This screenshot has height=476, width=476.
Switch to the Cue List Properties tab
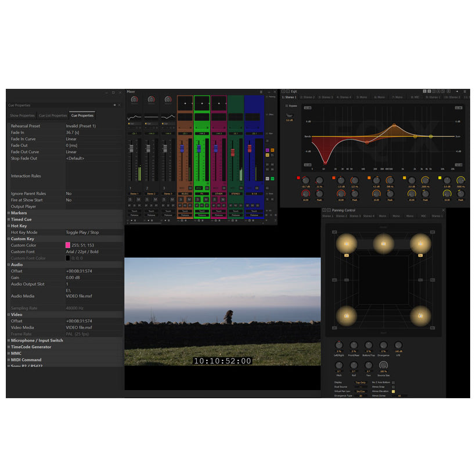point(53,116)
